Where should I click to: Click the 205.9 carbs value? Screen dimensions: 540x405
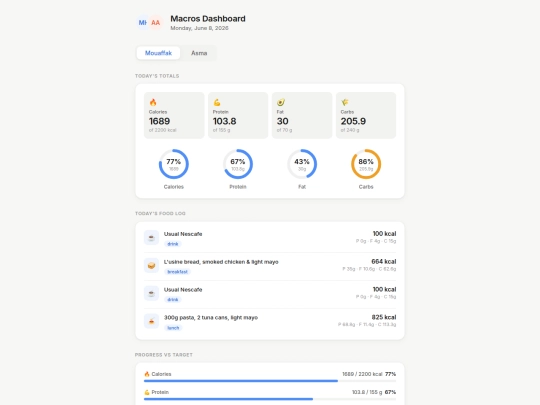pyautogui.click(x=353, y=121)
